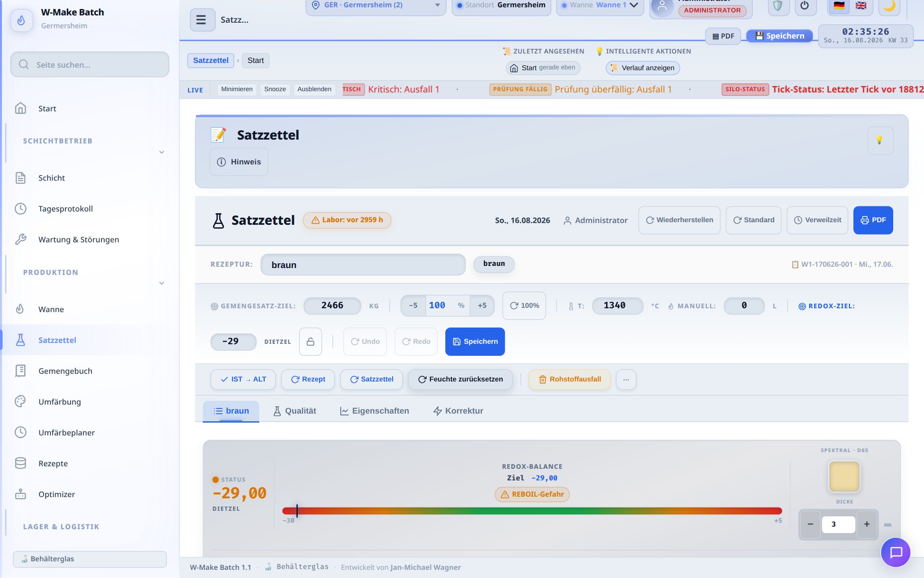Click the user avatar icon
The height and width of the screenshot is (578, 924).
point(662,7)
